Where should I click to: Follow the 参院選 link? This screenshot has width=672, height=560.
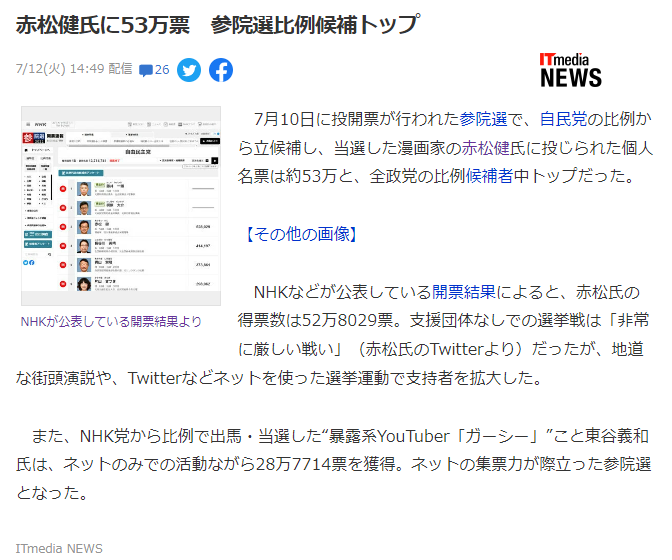click(483, 119)
